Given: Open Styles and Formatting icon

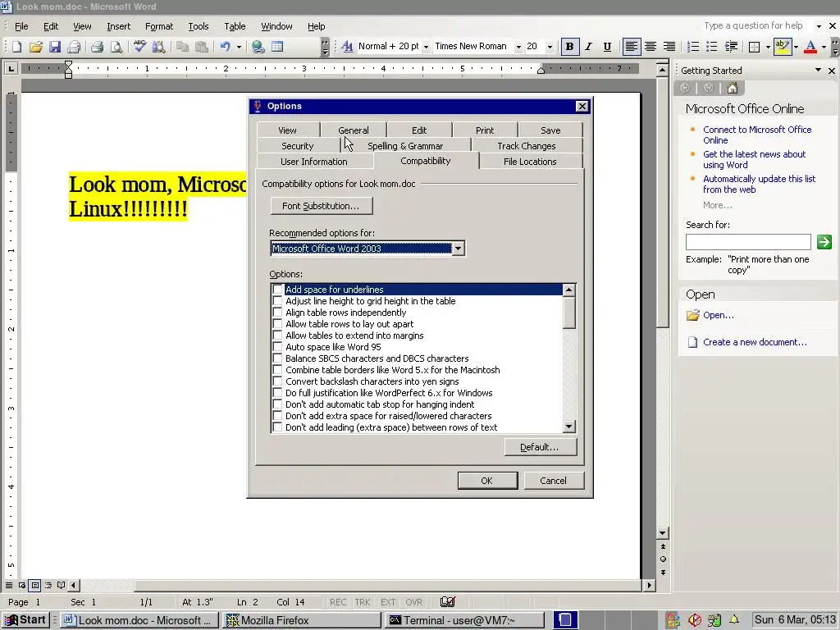Looking at the screenshot, I should 347,47.
